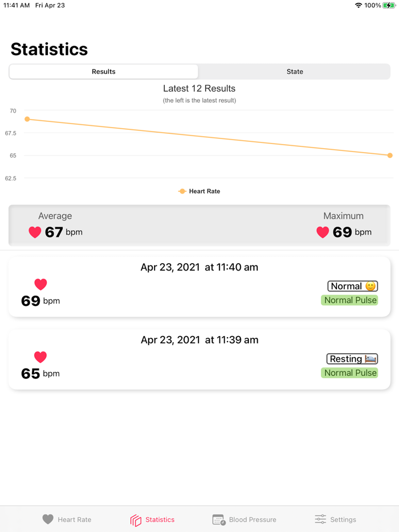Tap Normal Pulse badge in 11:39 entry

(x=350, y=373)
